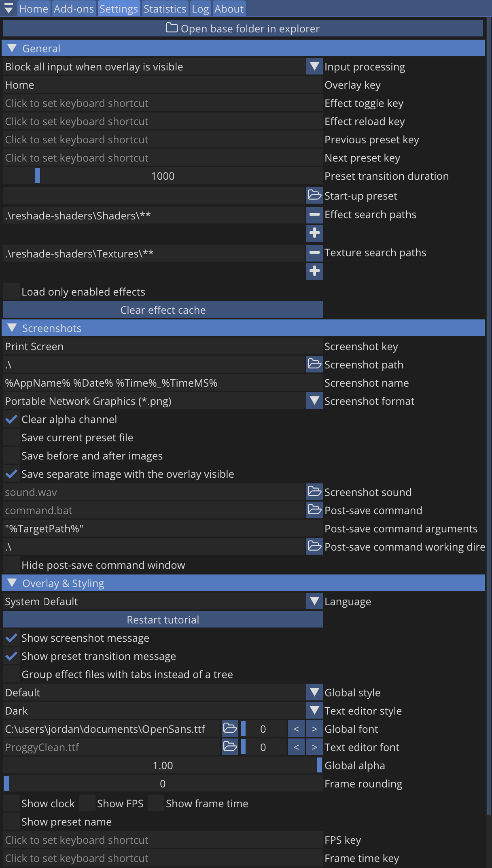492x868 pixels.
Task: Increase the global font size
Action: pyautogui.click(x=314, y=729)
